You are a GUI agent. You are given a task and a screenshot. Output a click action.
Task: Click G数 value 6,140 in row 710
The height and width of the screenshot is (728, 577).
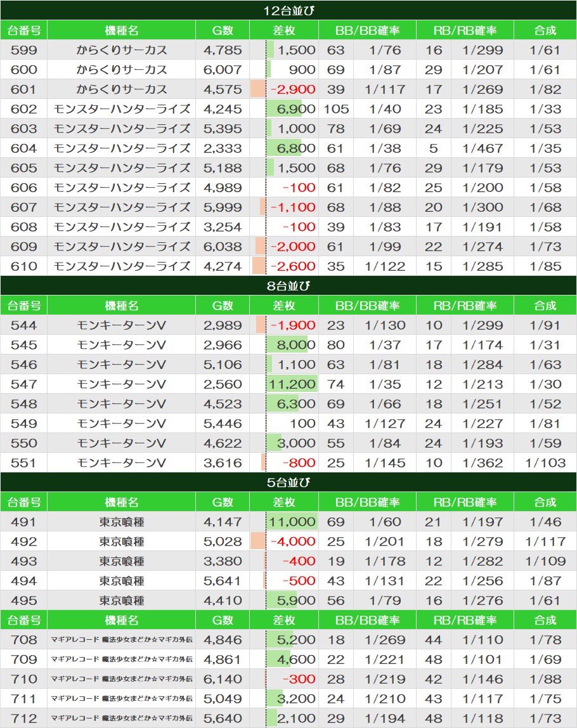(x=223, y=679)
